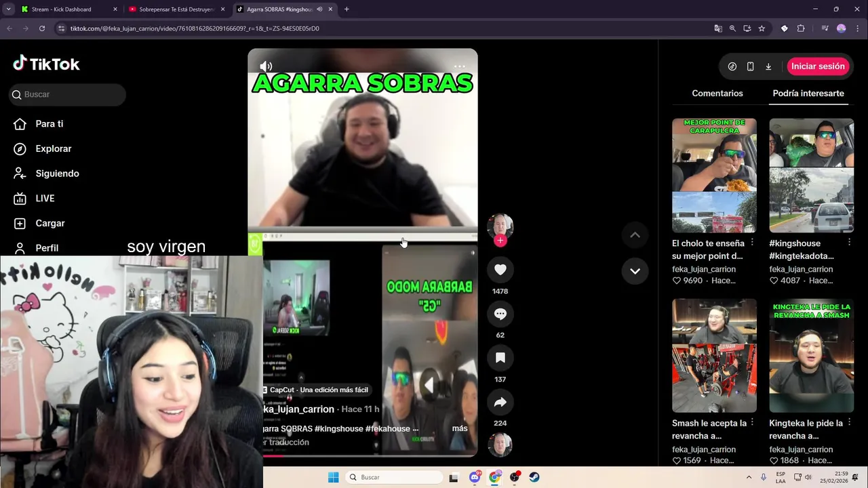The image size is (868, 488).
Task: Open the Chrome three-dot menu
Action: click(857, 28)
